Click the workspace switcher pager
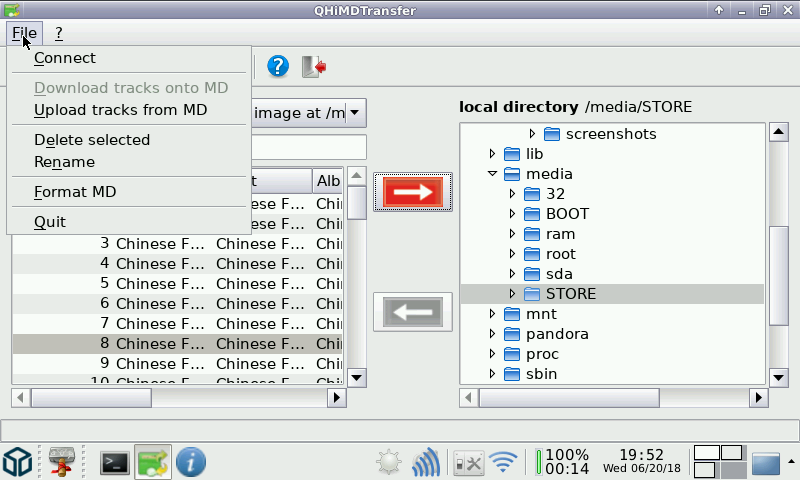This screenshot has height=480, width=800. [x=719, y=462]
